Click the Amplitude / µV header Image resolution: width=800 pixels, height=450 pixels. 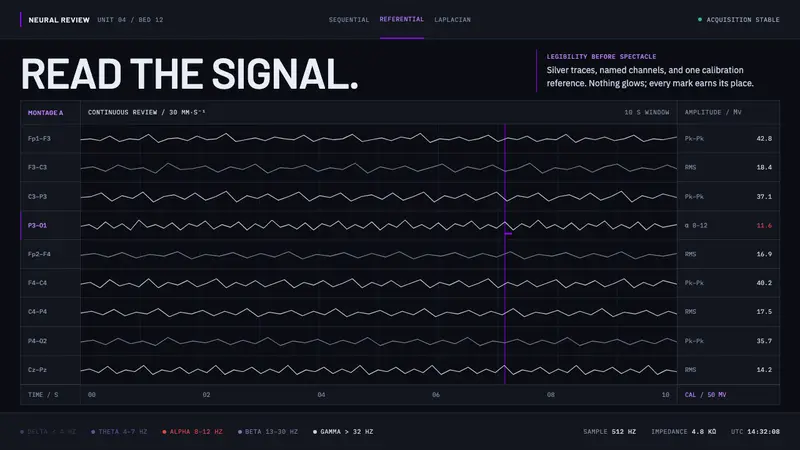pos(713,112)
